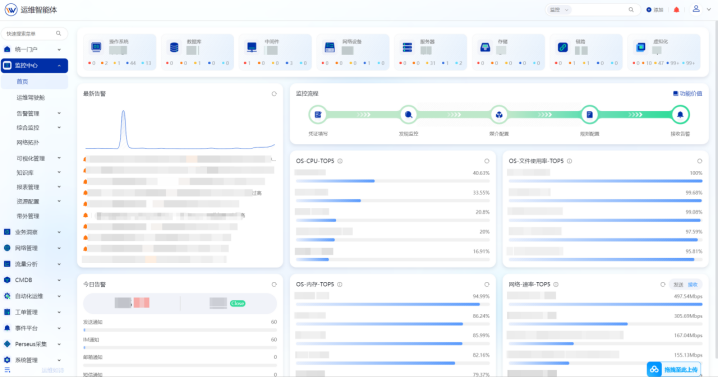Open 网络管理 sidebar menu
The height and width of the screenshot is (377, 718).
click(34, 248)
